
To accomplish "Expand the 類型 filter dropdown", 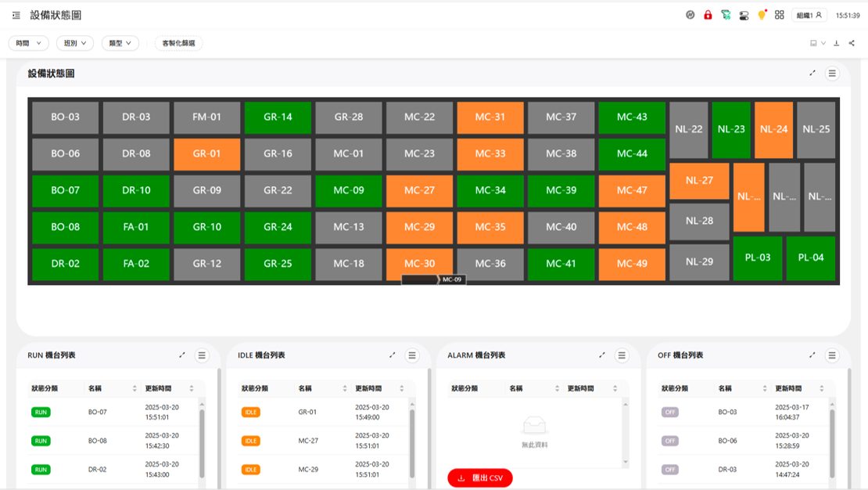I will pos(120,43).
